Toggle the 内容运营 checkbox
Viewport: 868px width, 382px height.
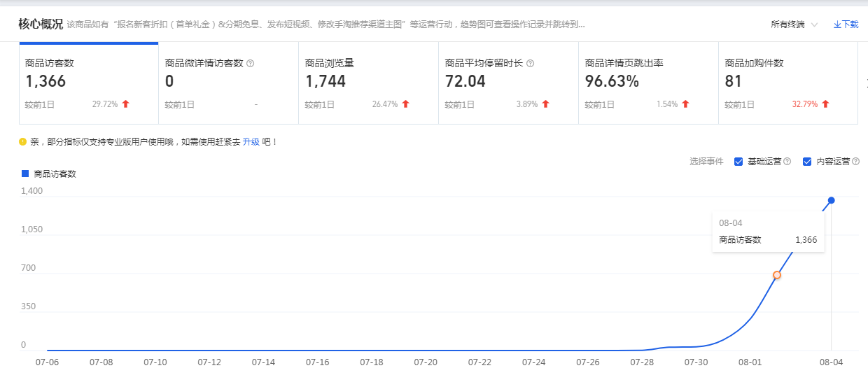pos(807,162)
